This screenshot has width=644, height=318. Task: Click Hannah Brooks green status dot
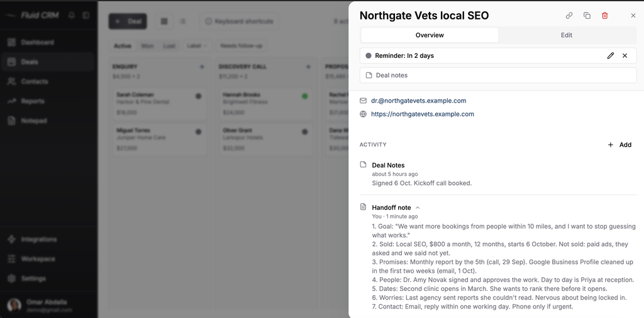305,96
